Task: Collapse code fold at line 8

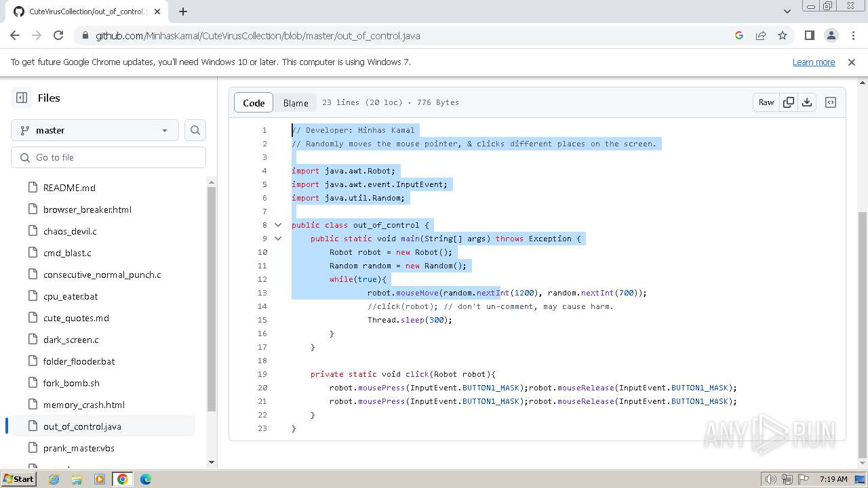Action: pyautogui.click(x=277, y=225)
